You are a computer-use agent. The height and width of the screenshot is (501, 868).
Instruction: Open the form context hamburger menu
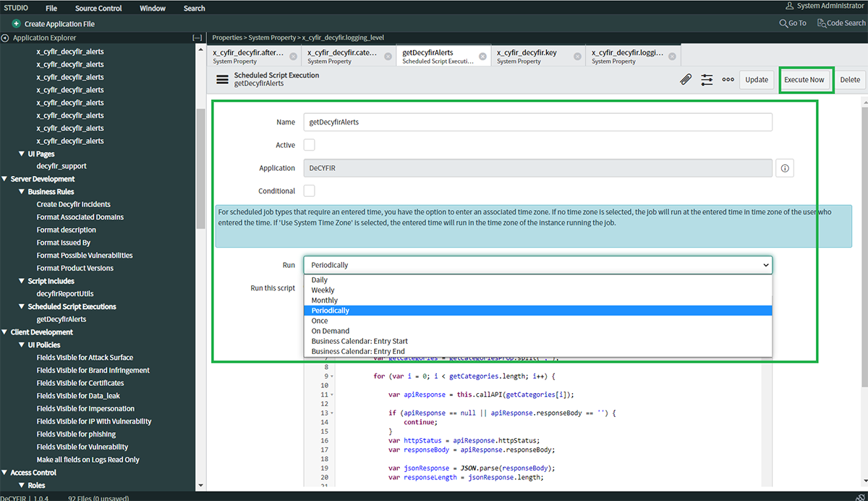pyautogui.click(x=222, y=80)
